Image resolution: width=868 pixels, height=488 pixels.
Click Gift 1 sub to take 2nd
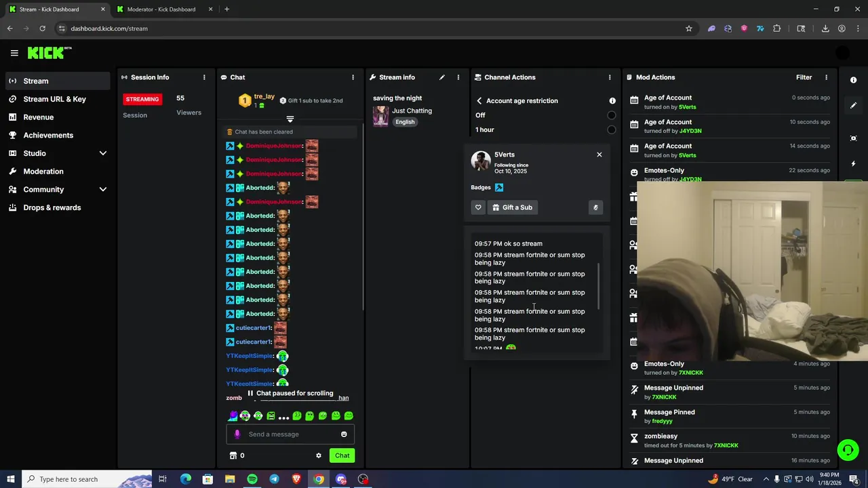(311, 100)
